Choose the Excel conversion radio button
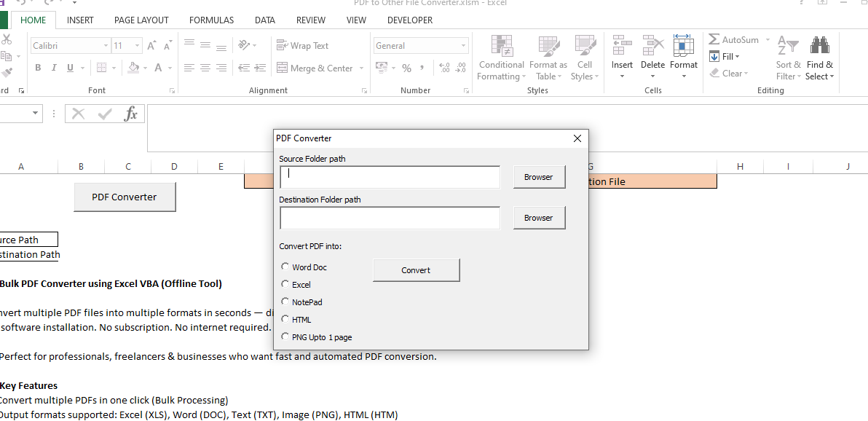 point(285,284)
